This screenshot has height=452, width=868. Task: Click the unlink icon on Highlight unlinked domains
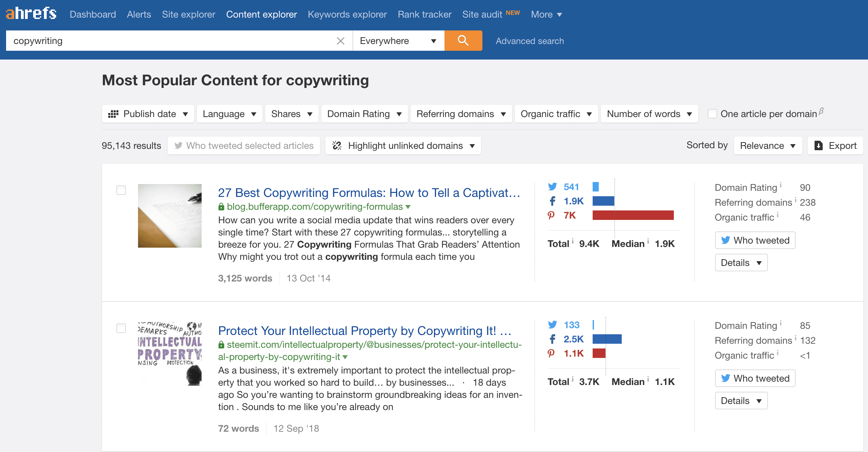click(x=337, y=145)
